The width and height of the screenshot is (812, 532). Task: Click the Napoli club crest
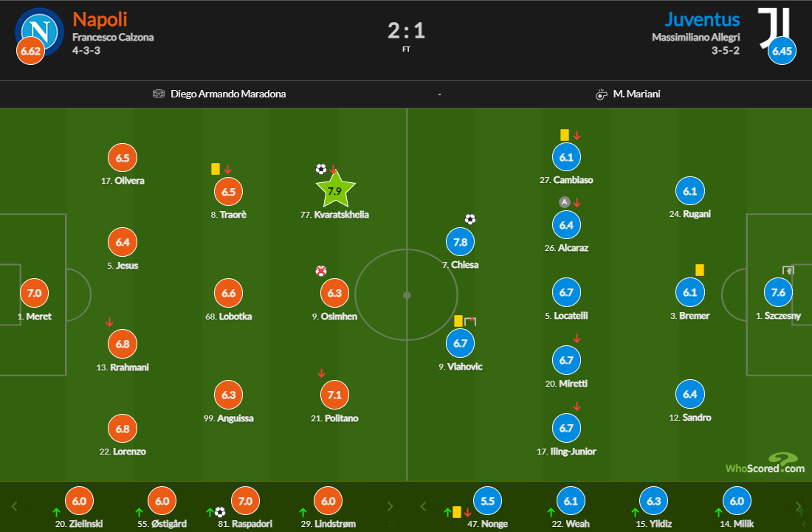tap(39, 30)
